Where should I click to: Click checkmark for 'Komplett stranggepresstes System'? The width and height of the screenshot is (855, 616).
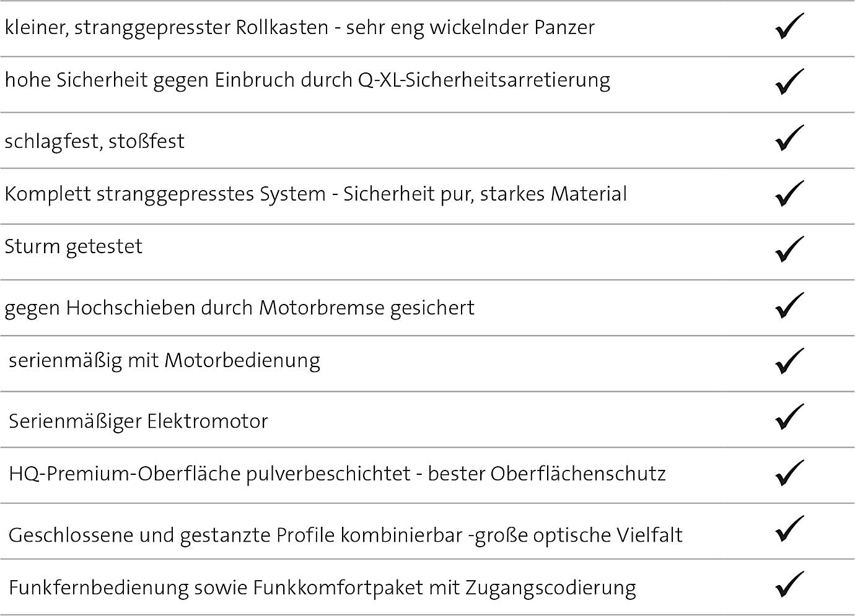(789, 193)
